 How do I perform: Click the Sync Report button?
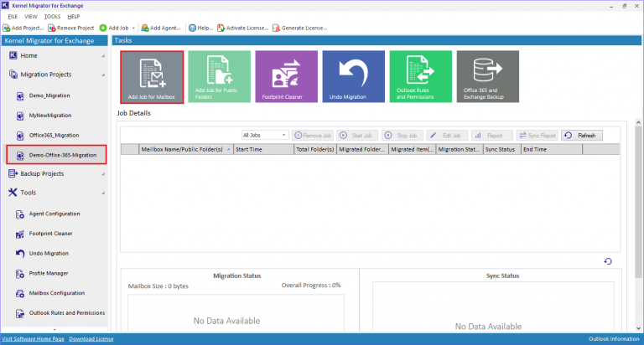538,136
